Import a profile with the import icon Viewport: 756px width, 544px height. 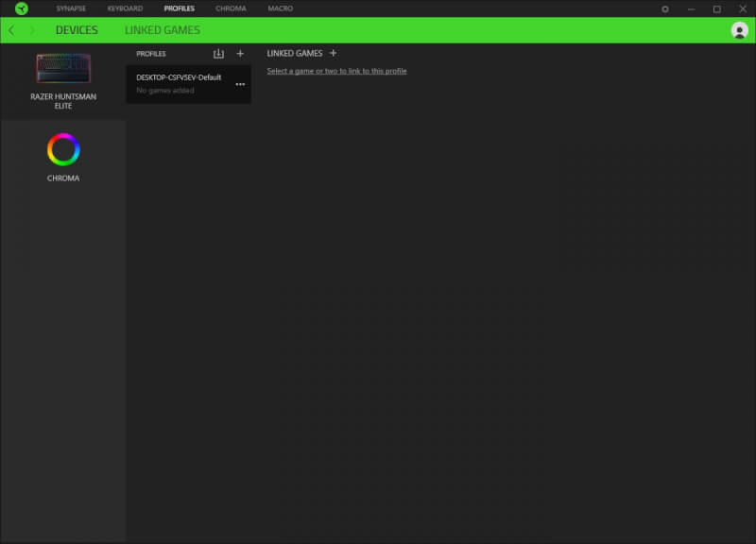218,54
